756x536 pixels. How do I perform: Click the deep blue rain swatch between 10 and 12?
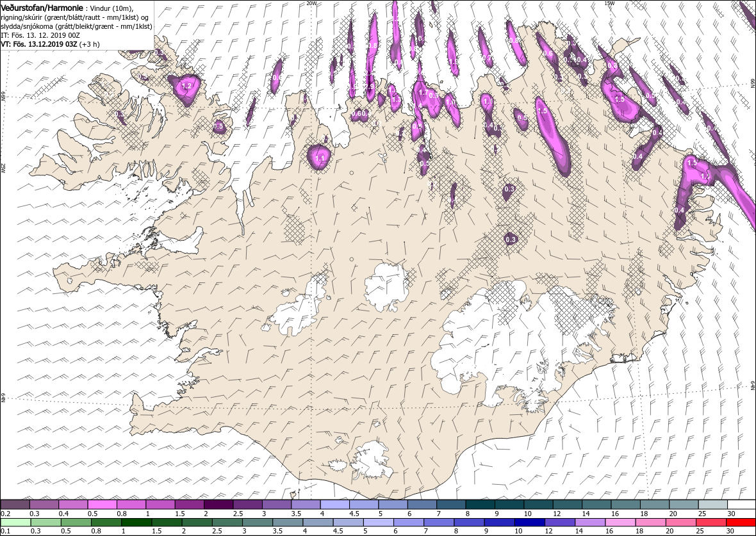(x=530, y=523)
